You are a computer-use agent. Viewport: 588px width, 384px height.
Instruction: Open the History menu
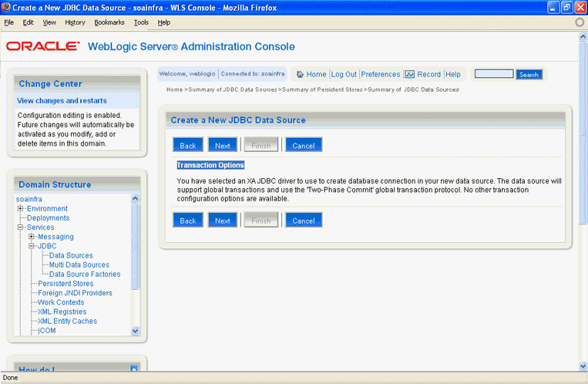[75, 22]
